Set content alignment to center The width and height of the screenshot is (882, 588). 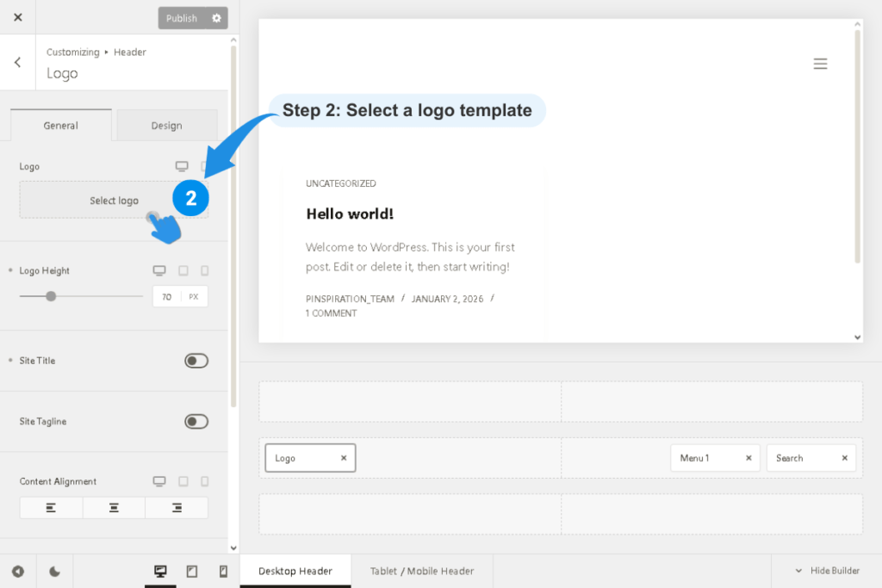[x=114, y=507]
